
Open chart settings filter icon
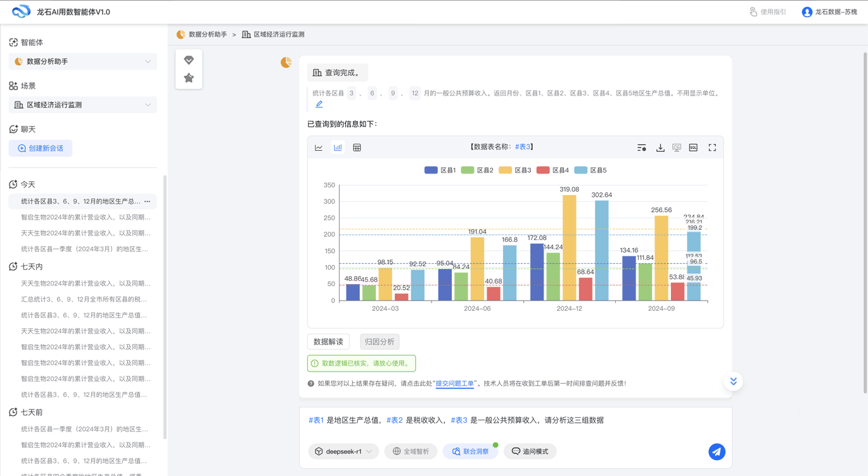pyautogui.click(x=642, y=147)
